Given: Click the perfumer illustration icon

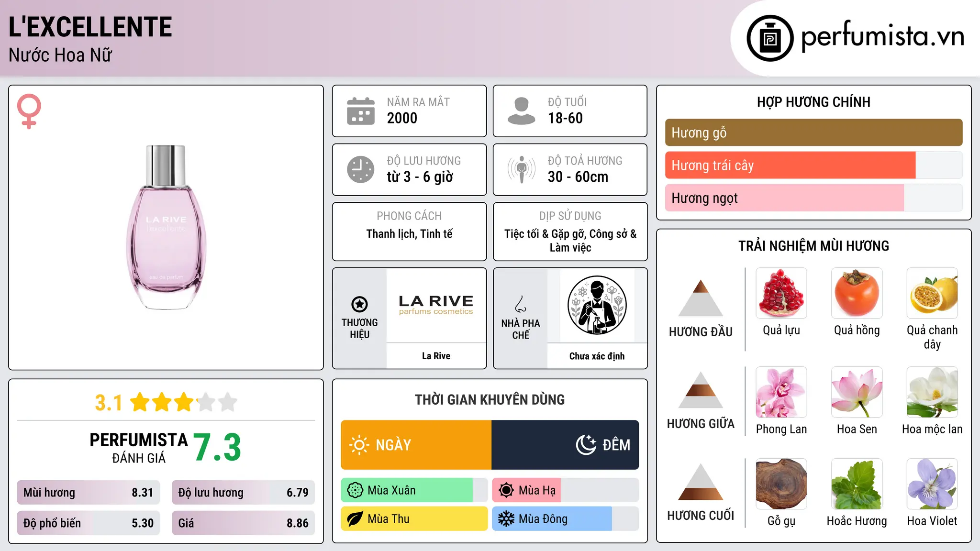Looking at the screenshot, I should [597, 305].
